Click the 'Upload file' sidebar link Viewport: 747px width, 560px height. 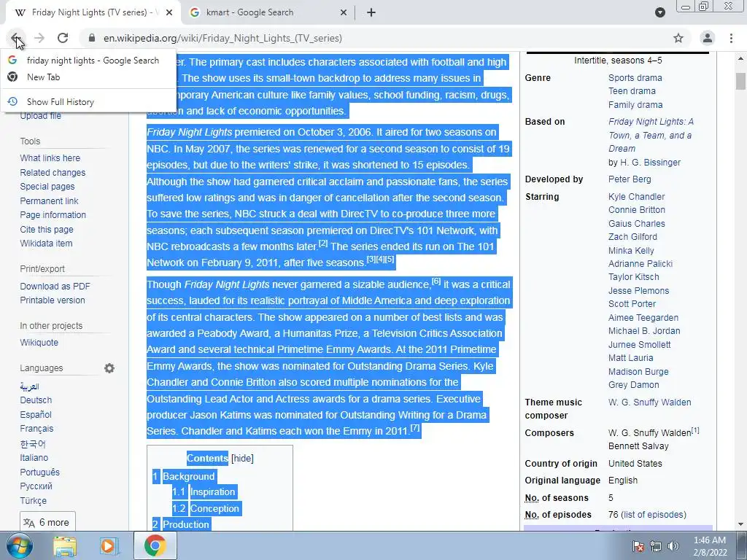[41, 116]
